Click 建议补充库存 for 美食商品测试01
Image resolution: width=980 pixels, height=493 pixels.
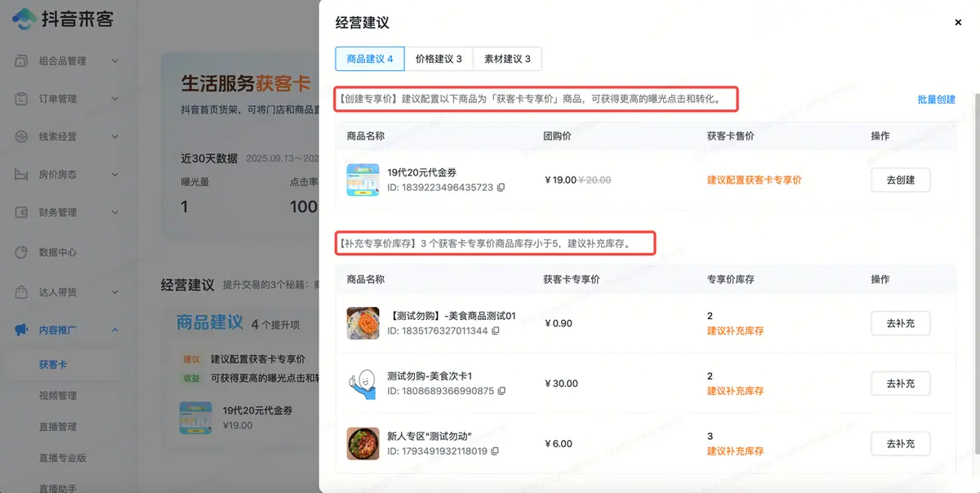[x=736, y=331]
